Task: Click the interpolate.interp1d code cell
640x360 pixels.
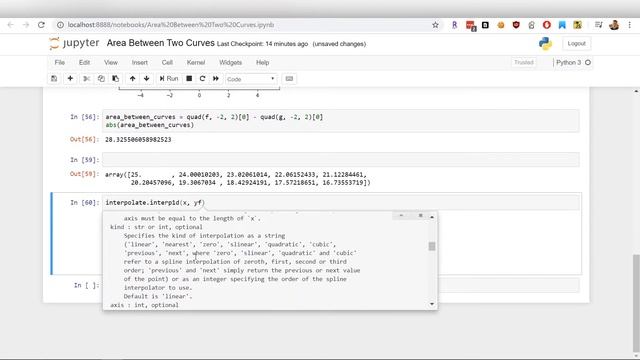Action: [341, 202]
